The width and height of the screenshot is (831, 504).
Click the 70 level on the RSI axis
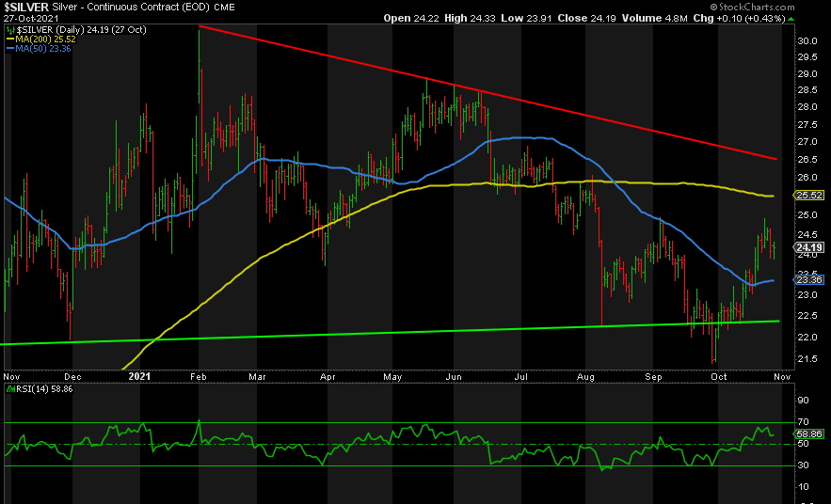[x=806, y=424]
